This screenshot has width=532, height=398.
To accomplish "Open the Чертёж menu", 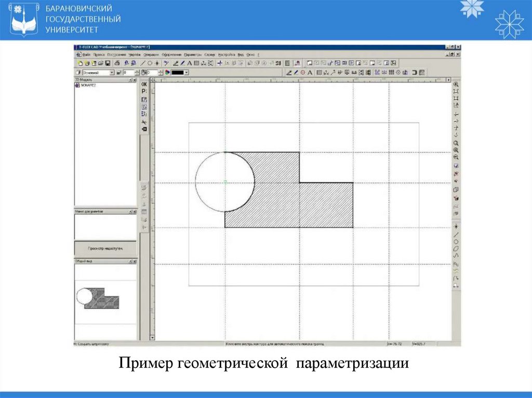I will [135, 54].
